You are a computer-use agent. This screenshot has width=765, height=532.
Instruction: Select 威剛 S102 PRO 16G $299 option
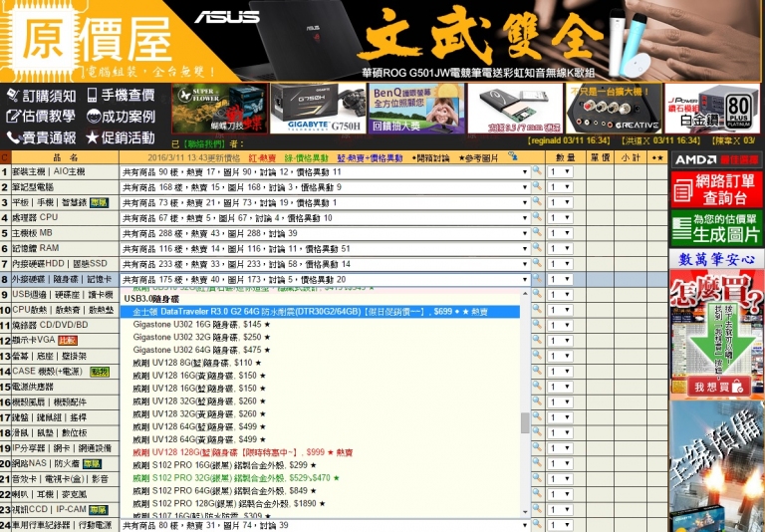320,465
